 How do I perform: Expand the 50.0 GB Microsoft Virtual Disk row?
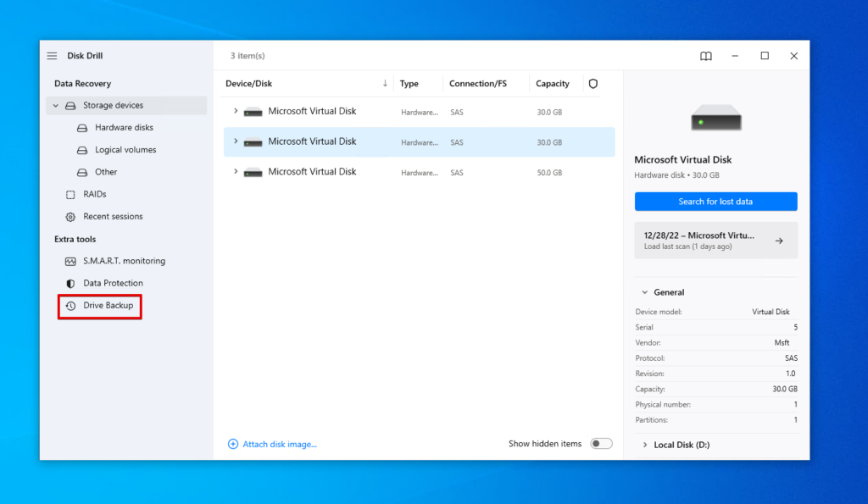(236, 171)
